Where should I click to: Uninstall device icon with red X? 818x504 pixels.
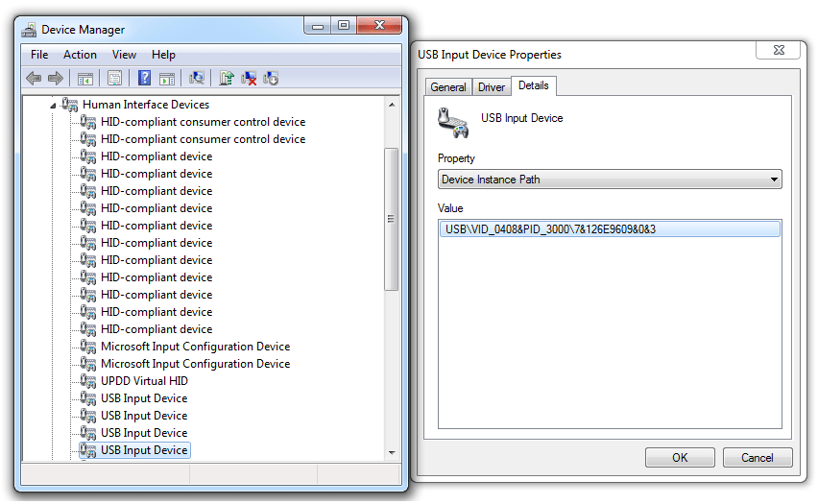point(249,79)
